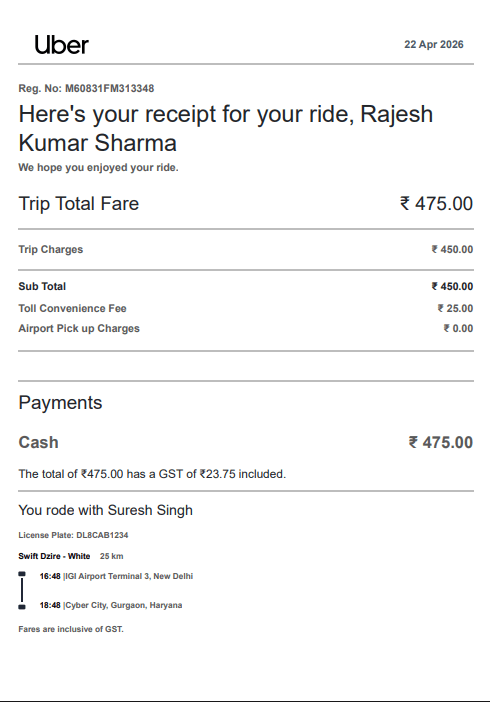Viewport: 490px width, 702px height.
Task: Click the driver name Suresh Singh
Action: tap(150, 510)
